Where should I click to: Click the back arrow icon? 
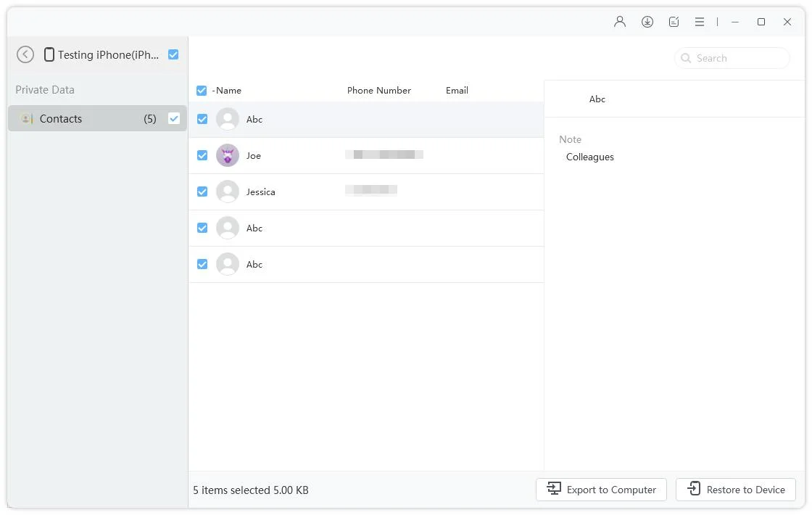click(x=25, y=54)
